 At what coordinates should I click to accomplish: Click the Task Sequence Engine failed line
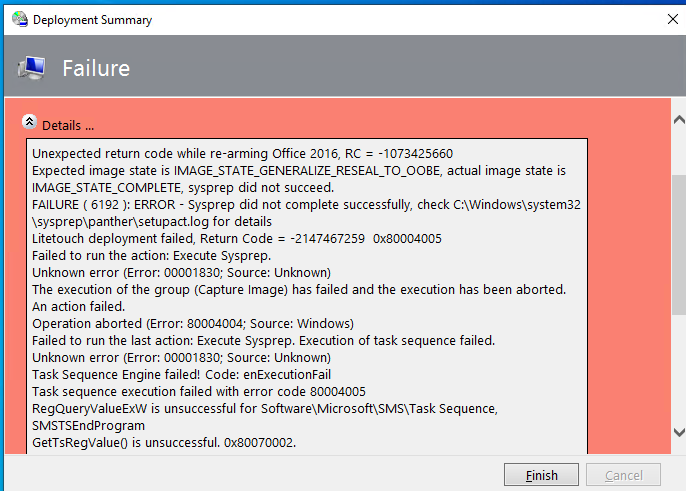[182, 375]
